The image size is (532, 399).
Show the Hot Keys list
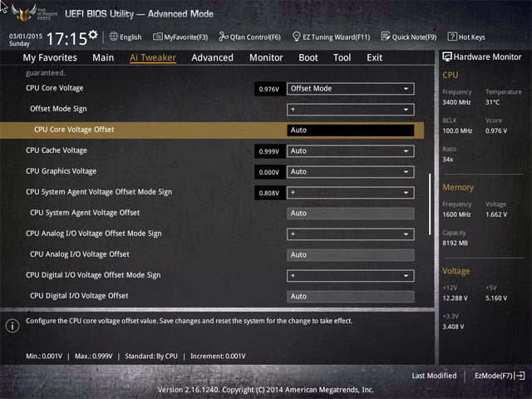(466, 37)
